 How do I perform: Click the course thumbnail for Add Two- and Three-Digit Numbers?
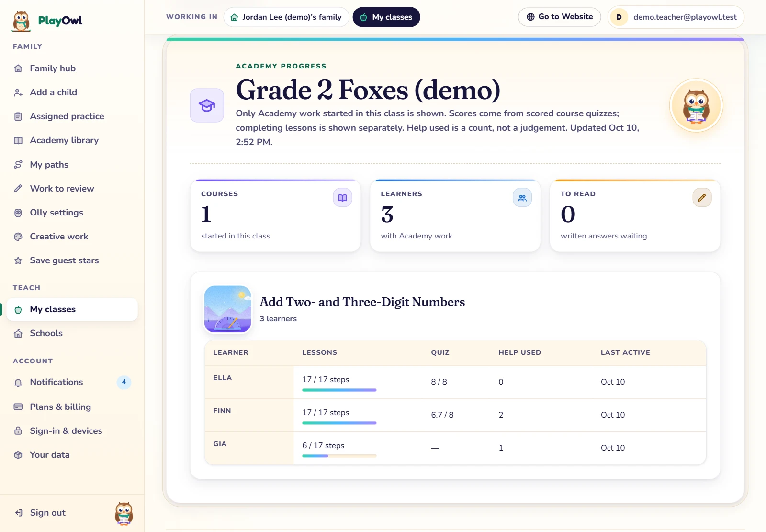coord(228,309)
